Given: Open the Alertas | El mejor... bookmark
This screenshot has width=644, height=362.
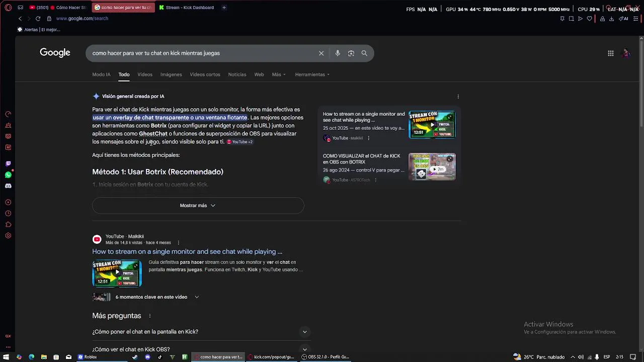Looking at the screenshot, I should click(x=39, y=30).
